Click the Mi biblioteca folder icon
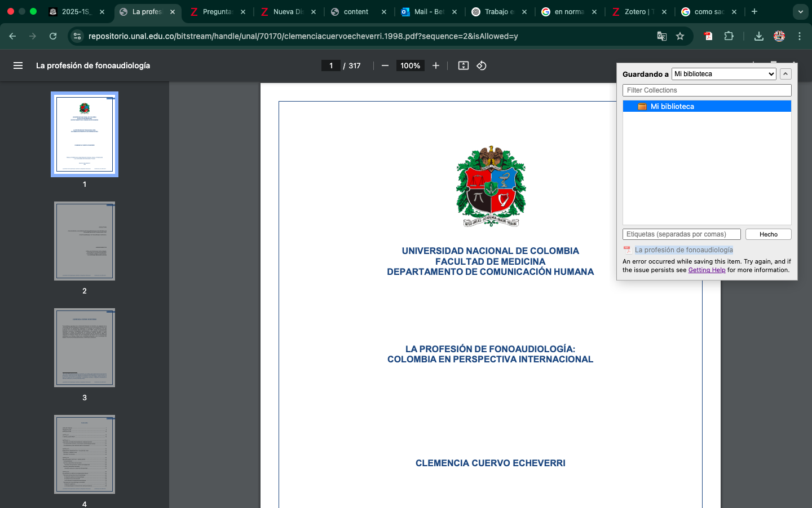Image resolution: width=812 pixels, height=508 pixels. click(x=642, y=106)
